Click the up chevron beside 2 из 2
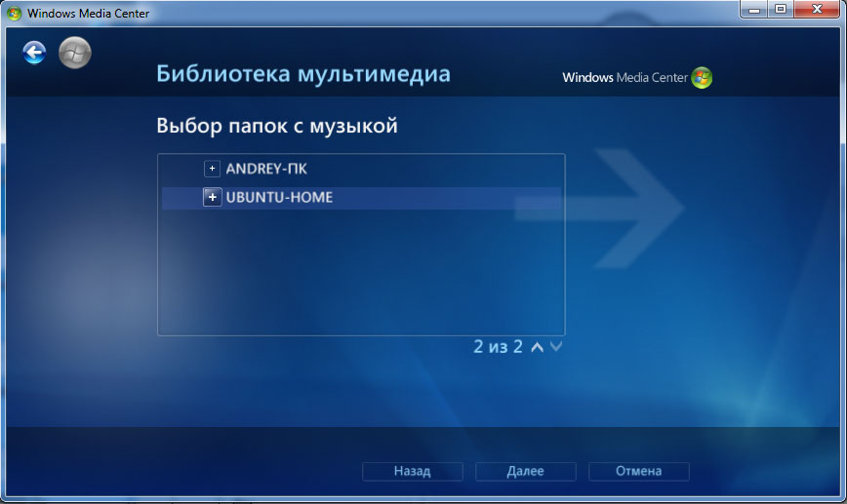Viewport: 847px width, 504px height. [x=537, y=346]
